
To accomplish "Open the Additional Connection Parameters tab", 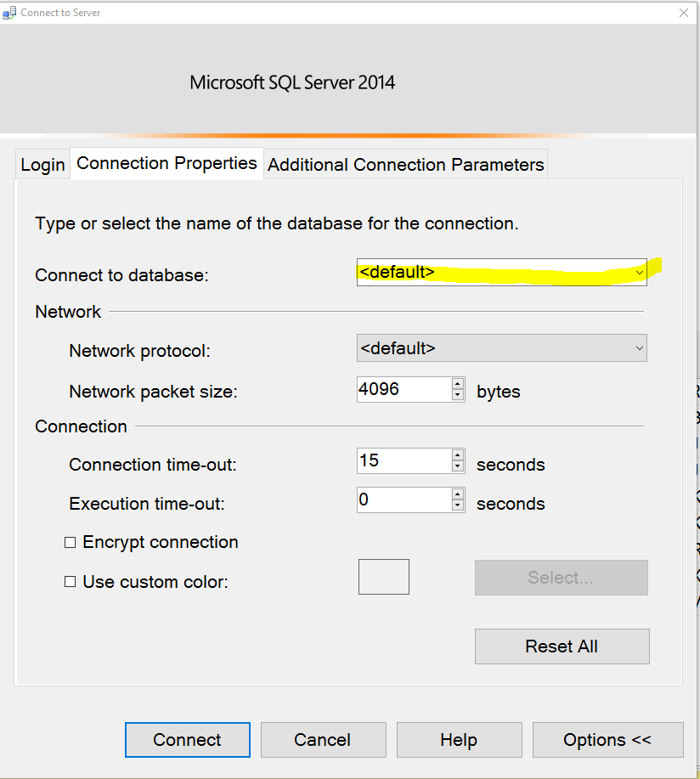I will point(405,163).
